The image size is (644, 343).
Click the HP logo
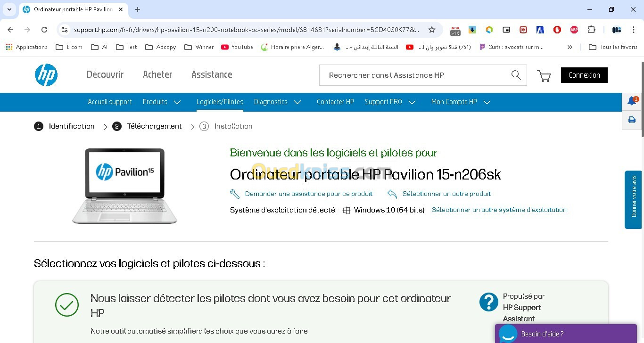pos(46,75)
